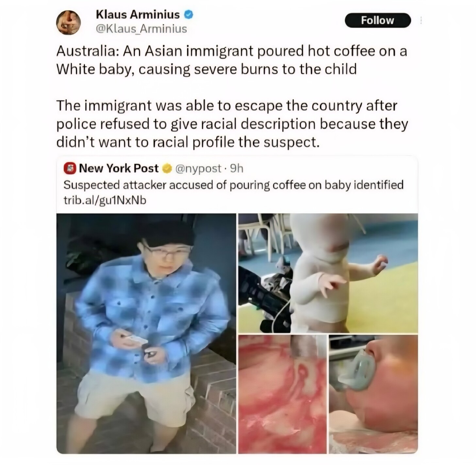Screen dimensions: 476x465
Task: Click the New York Post logo icon
Action: pyautogui.click(x=70, y=168)
